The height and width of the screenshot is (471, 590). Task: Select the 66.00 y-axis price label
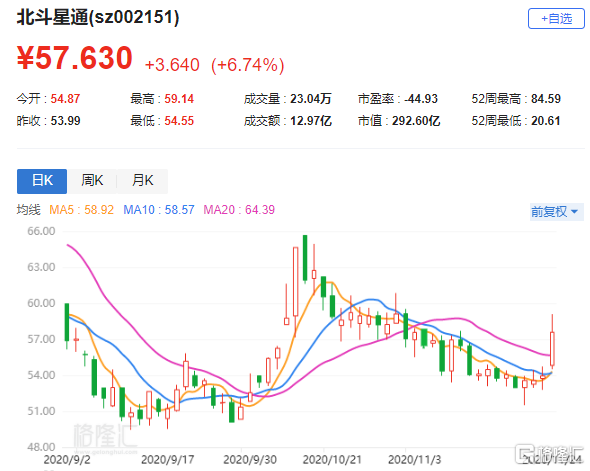click(x=41, y=231)
